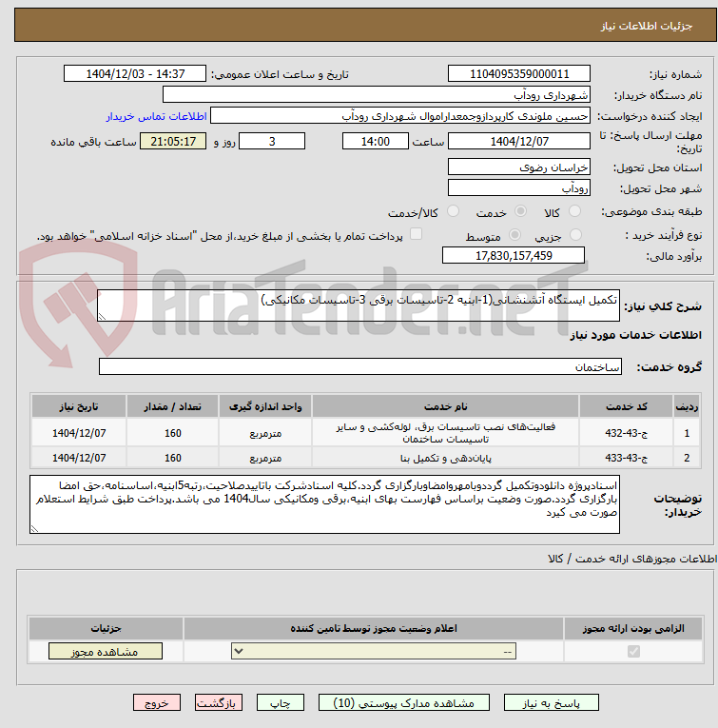Click the تاریخ نیاز column header
This screenshot has height=728, width=718.
(79, 406)
